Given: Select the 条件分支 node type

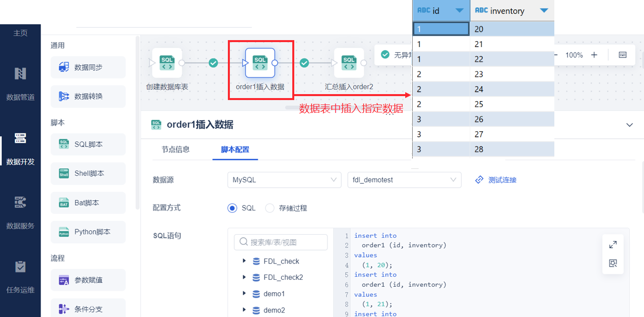Looking at the screenshot, I should coord(88,309).
